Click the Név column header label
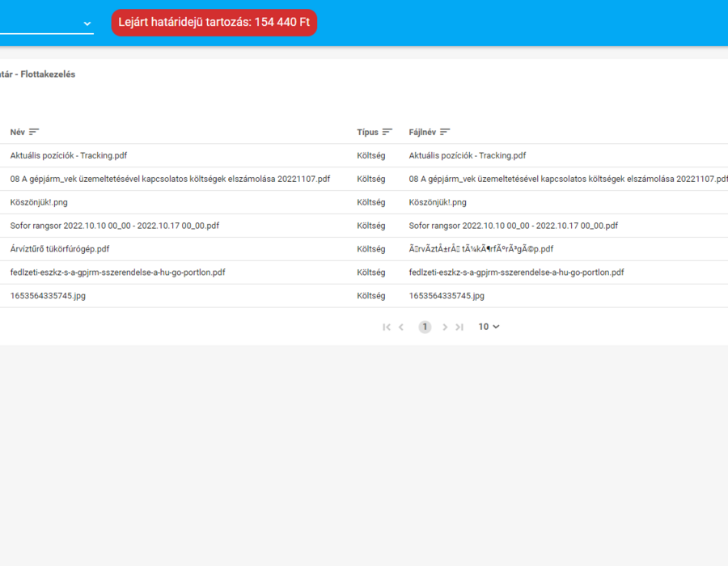Screen dimensions: 728x566 [x=18, y=133]
